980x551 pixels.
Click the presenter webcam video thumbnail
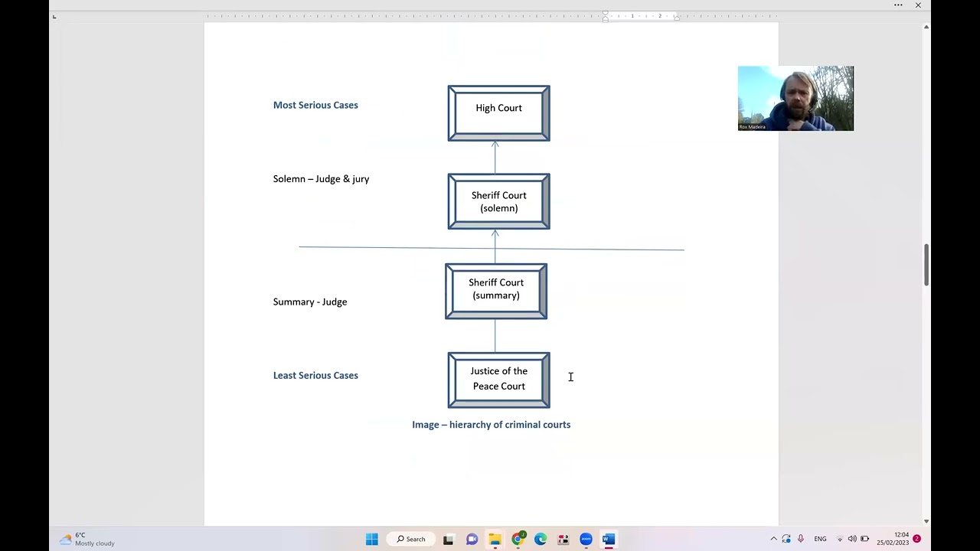(x=795, y=98)
